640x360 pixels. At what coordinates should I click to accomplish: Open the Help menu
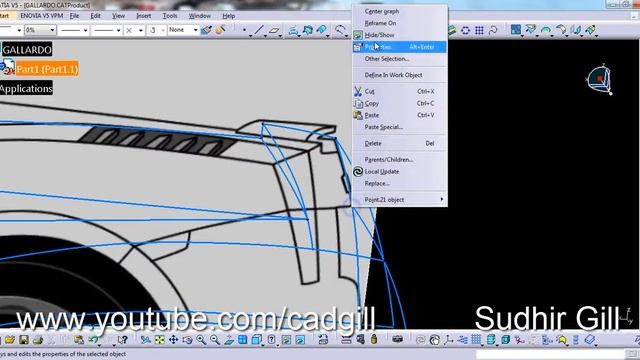click(229, 16)
